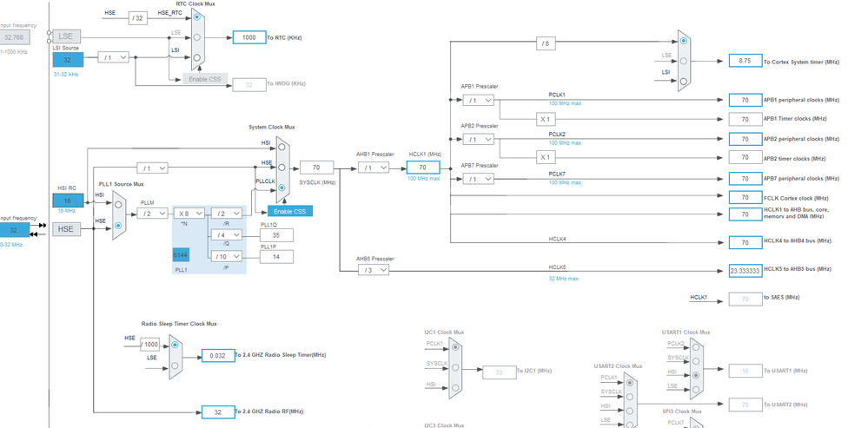
Task: Click the APB1 peripheral clocks field
Action: (x=745, y=100)
